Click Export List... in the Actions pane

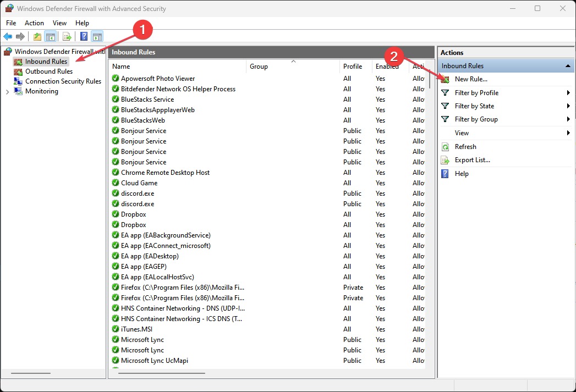(473, 160)
